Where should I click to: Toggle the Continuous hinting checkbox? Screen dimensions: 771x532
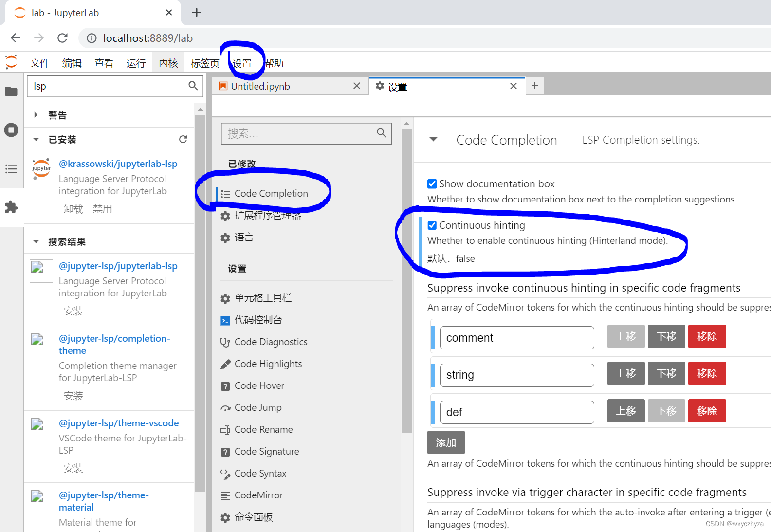tap(432, 225)
